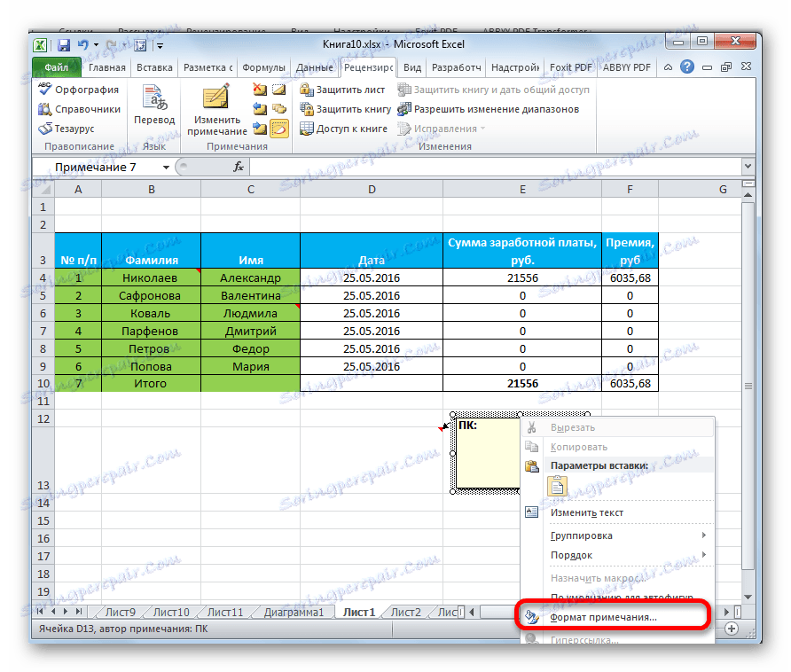Customize the Quick Access Toolbar dropdown
791x672 pixels.
pyautogui.click(x=160, y=46)
